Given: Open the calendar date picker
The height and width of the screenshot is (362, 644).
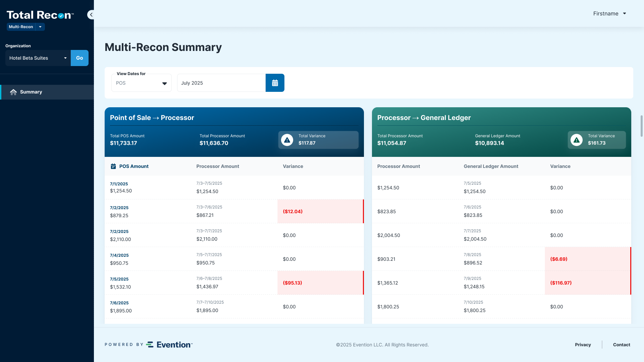Looking at the screenshot, I should point(275,83).
